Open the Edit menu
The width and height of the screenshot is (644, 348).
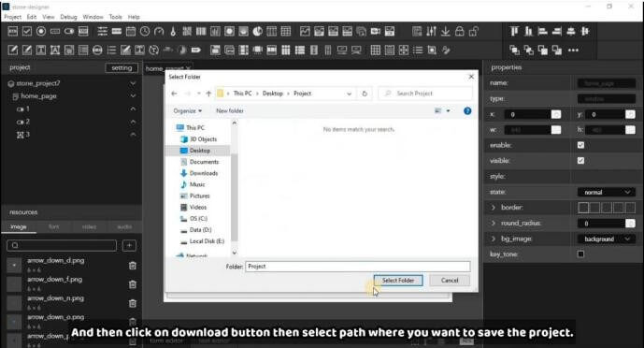32,17
